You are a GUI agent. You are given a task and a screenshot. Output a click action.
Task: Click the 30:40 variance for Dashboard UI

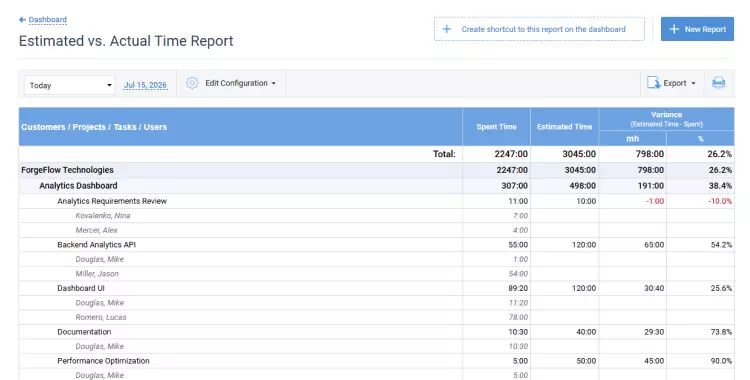pos(654,289)
